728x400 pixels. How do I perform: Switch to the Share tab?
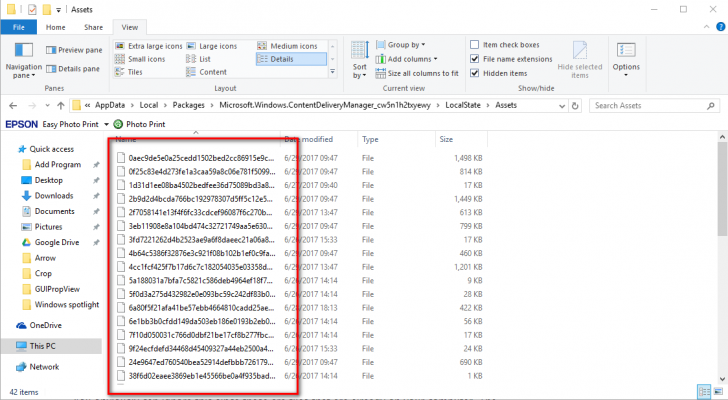[x=93, y=27]
